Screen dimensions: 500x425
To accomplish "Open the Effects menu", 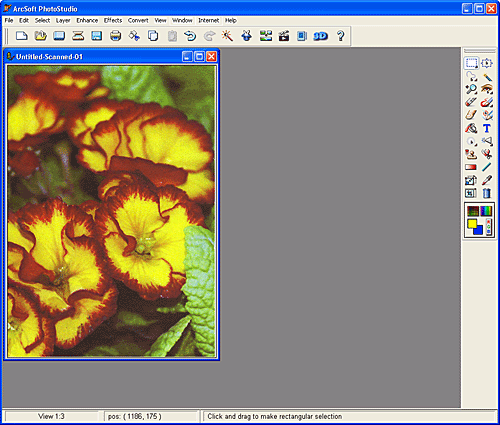I will [x=113, y=21].
